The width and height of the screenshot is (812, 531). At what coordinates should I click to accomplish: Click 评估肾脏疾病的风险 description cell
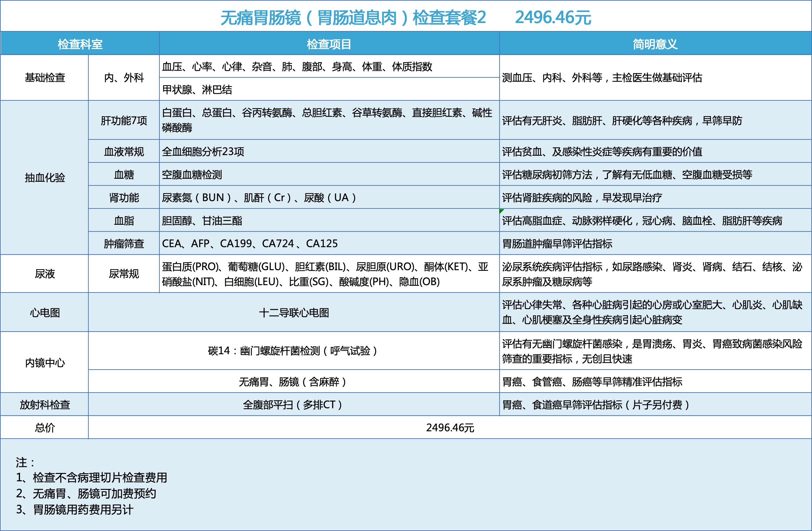[x=655, y=197]
